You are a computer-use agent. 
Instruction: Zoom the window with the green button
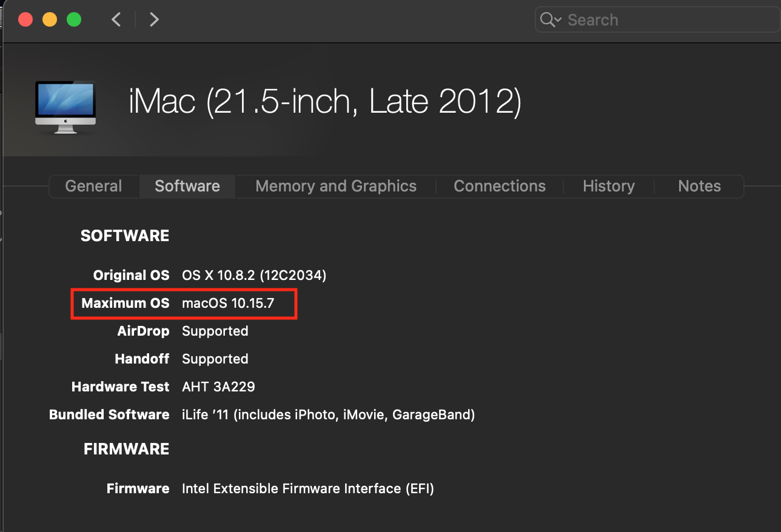tap(74, 19)
